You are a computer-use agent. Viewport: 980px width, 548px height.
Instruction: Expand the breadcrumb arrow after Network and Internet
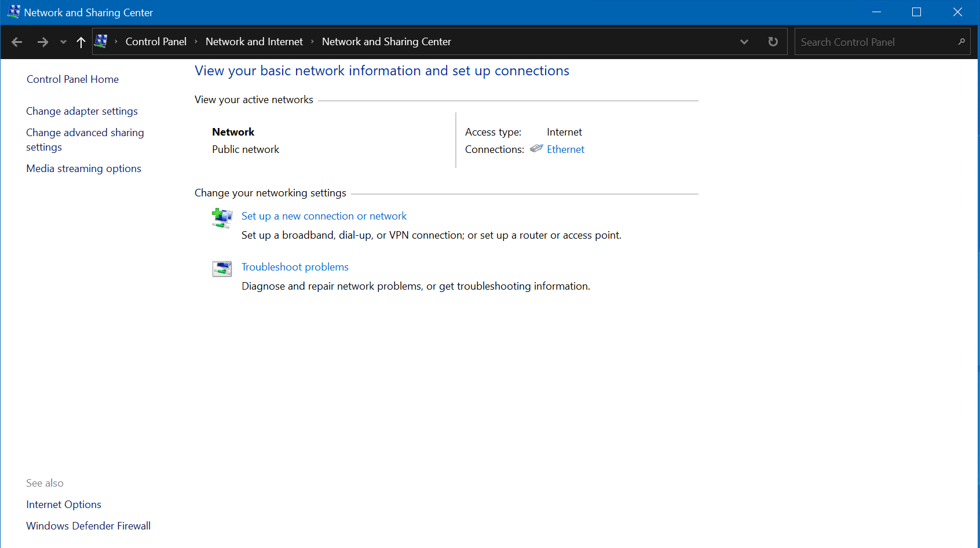coord(312,42)
